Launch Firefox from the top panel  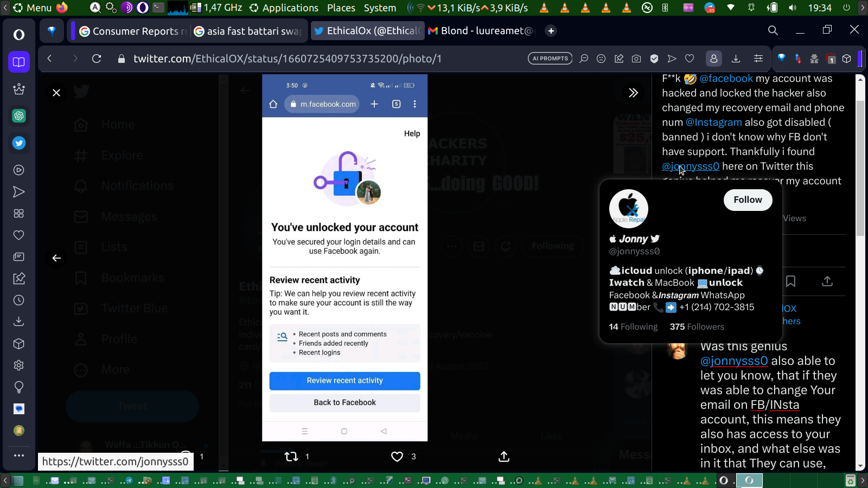click(x=62, y=8)
